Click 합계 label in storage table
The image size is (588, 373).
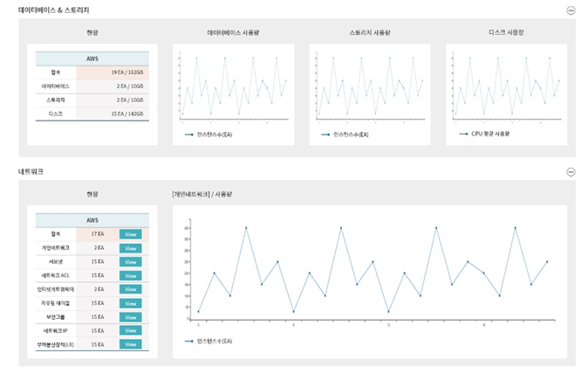[56, 73]
